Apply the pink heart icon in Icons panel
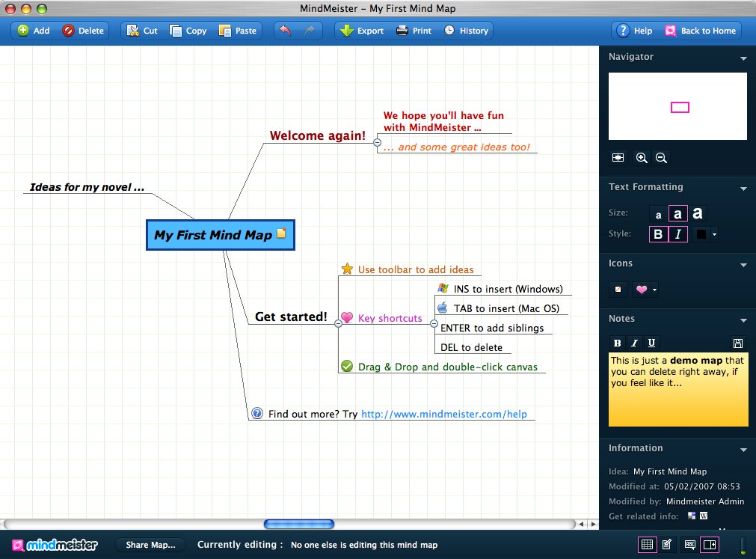 (642, 290)
